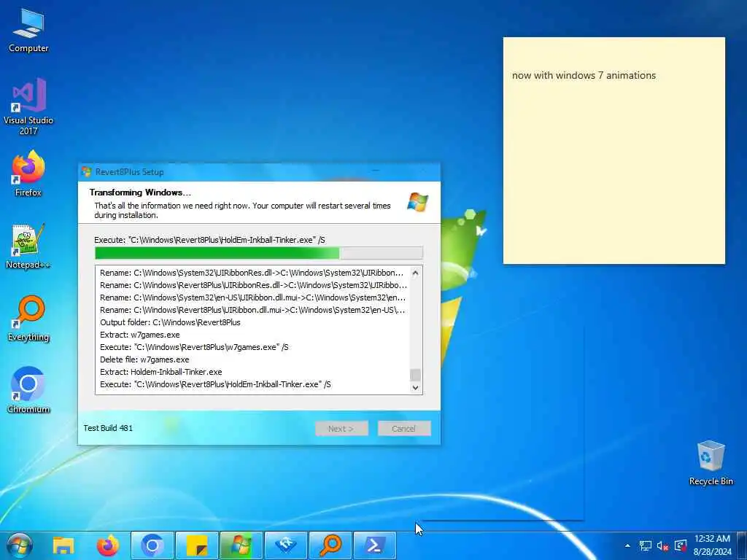
Task: Launch Firefox from the taskbar
Action: (108, 545)
